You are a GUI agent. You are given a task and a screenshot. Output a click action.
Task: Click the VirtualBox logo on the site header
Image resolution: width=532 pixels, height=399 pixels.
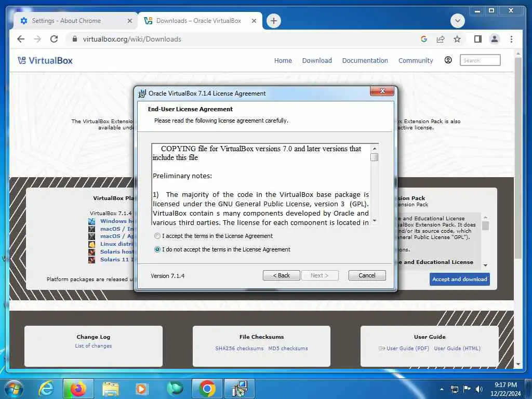click(x=45, y=60)
